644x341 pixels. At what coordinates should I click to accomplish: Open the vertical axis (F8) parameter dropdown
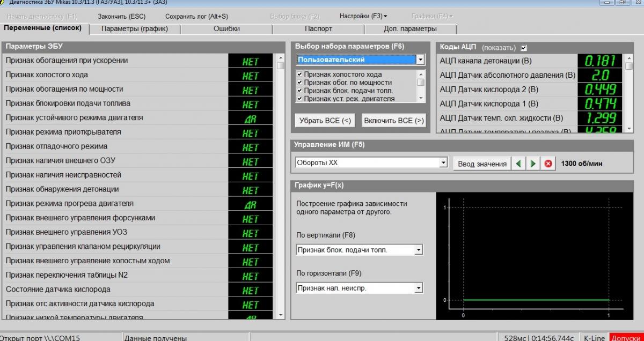419,250
